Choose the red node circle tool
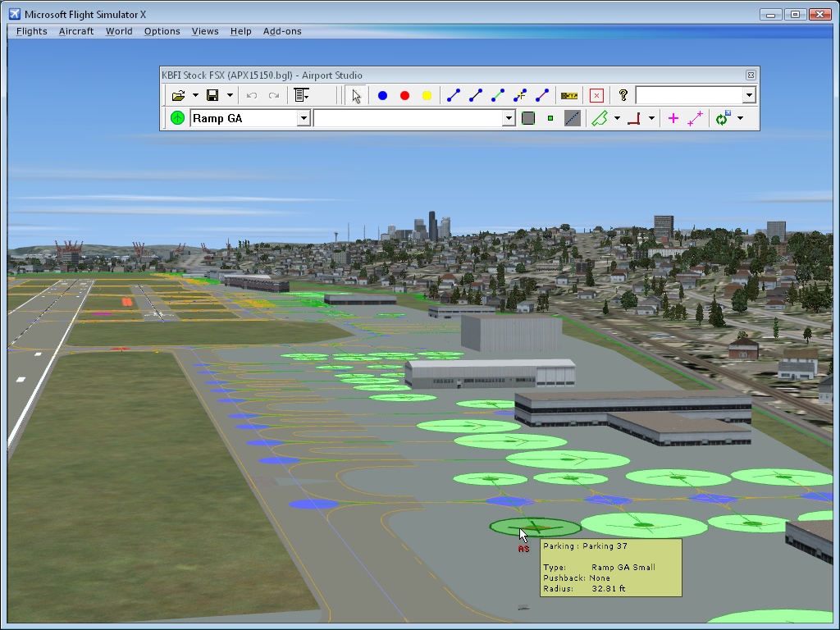Viewport: 840px width, 630px height. point(404,95)
